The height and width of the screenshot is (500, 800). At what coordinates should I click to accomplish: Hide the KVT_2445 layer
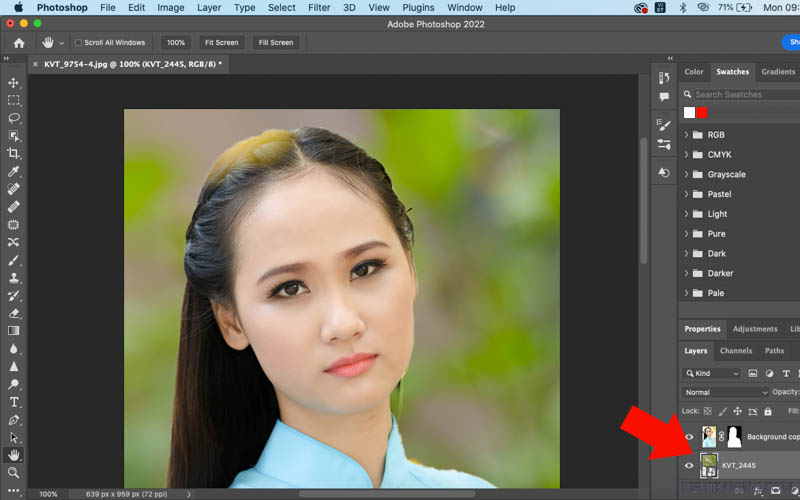point(689,465)
